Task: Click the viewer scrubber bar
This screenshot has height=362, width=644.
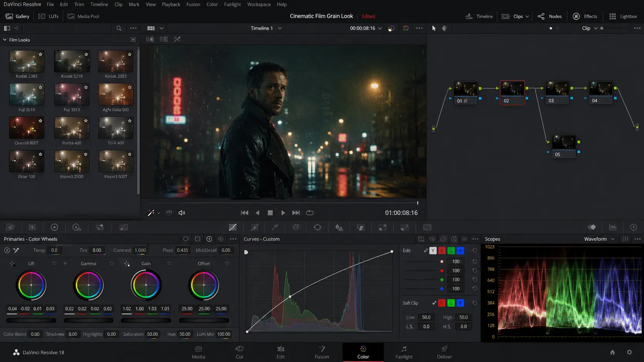Action: click(x=283, y=203)
